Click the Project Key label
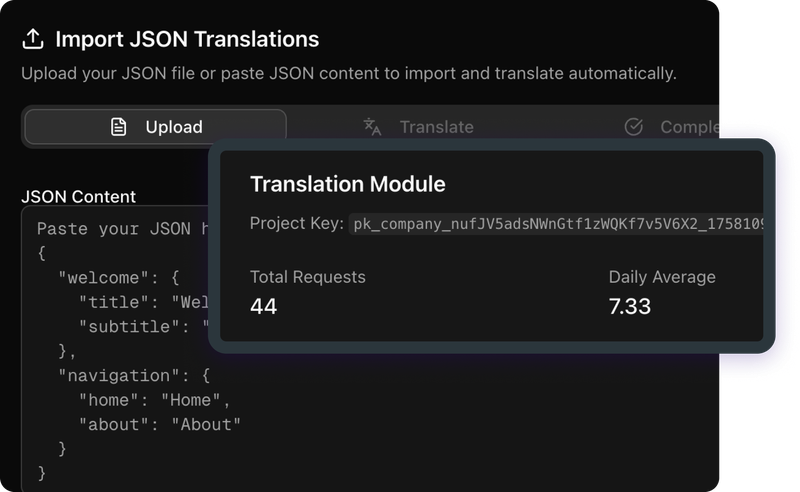Image resolution: width=800 pixels, height=492 pixels. pyautogui.click(x=296, y=223)
